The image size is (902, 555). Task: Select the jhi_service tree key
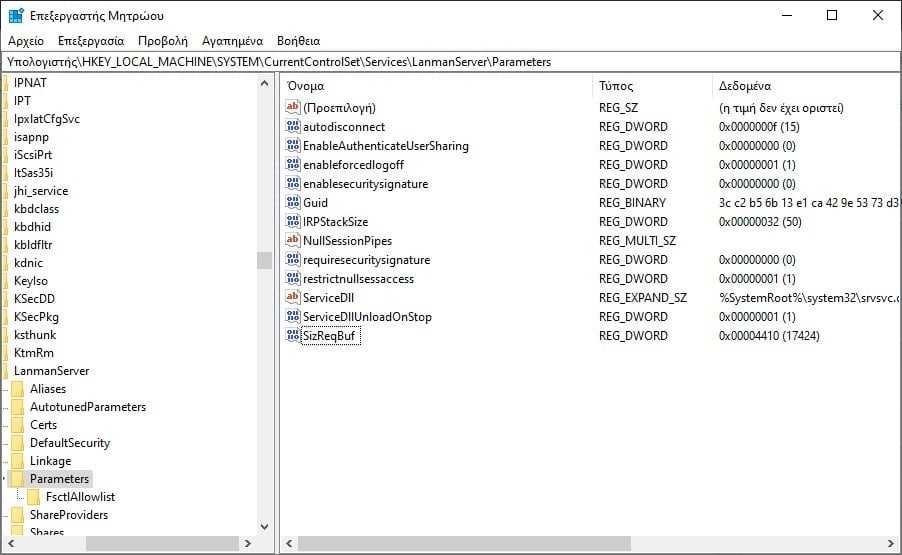41,191
